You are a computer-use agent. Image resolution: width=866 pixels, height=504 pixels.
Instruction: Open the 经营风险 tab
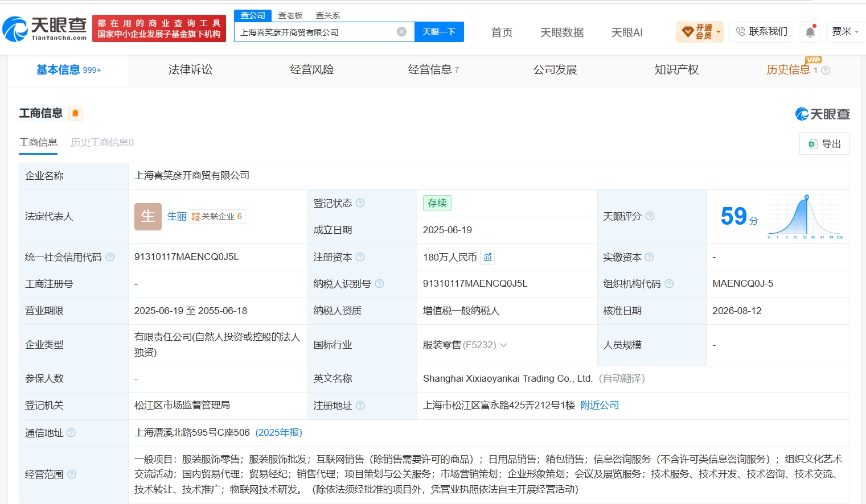312,69
